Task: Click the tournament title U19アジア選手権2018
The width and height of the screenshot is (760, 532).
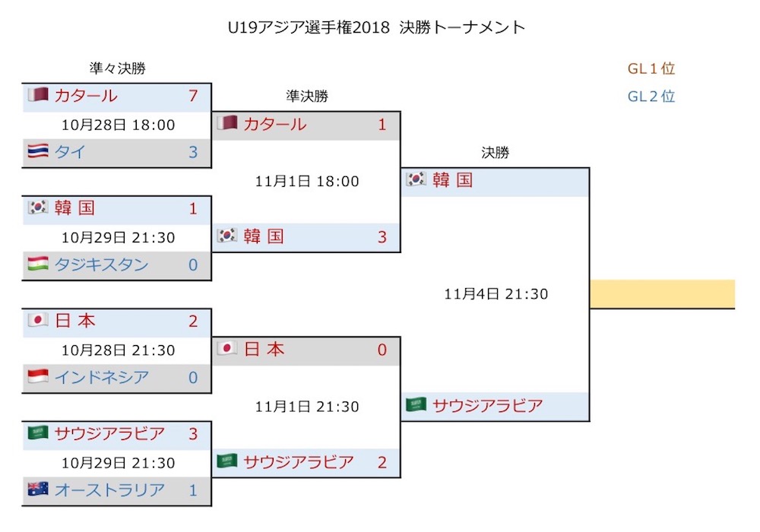Action: 309,27
